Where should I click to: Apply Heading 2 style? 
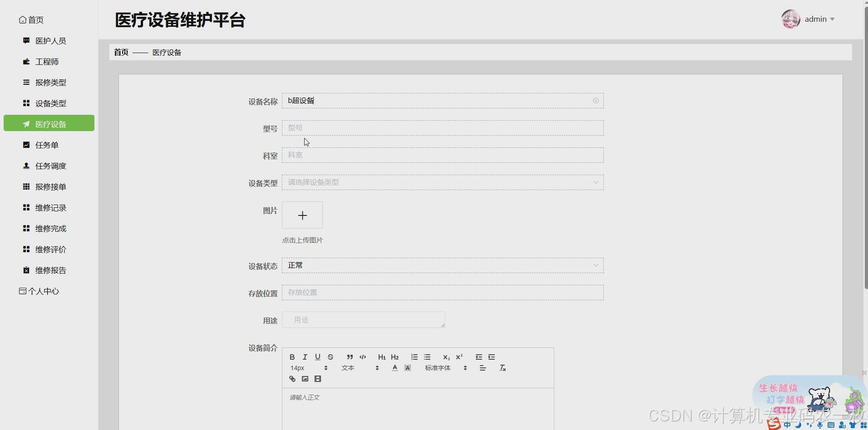coord(395,357)
